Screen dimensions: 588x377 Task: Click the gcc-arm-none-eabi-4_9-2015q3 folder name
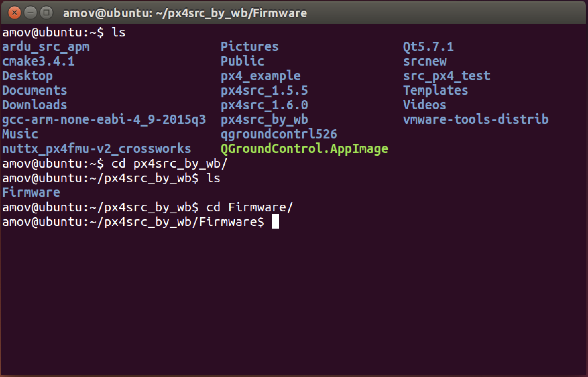point(104,120)
